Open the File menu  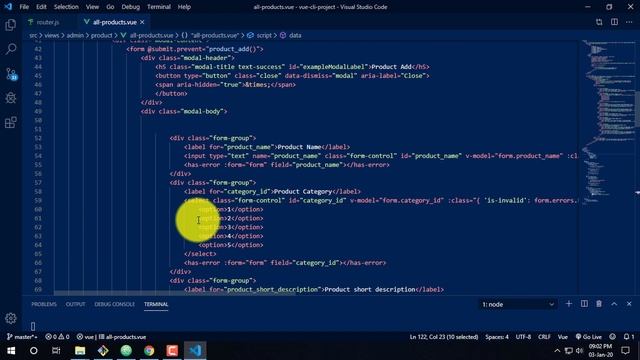(x=24, y=7)
